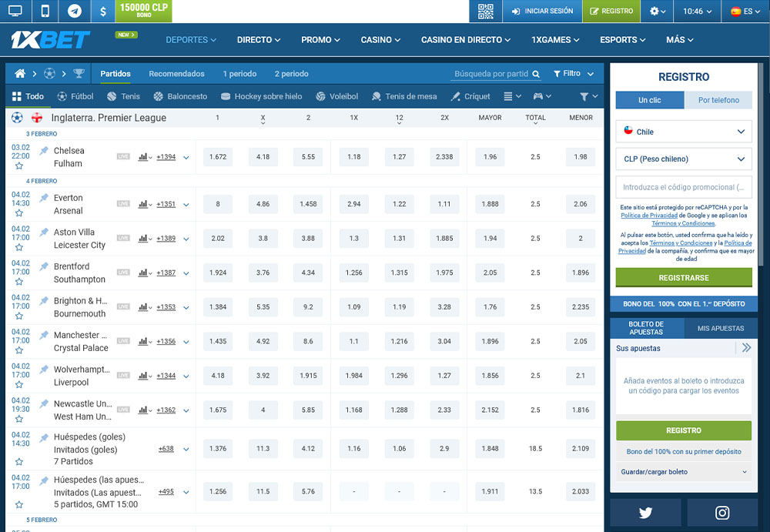The width and height of the screenshot is (770, 532).
Task: Click the LIVE badge for Newcastle vs West Ham
Action: pyautogui.click(x=123, y=410)
